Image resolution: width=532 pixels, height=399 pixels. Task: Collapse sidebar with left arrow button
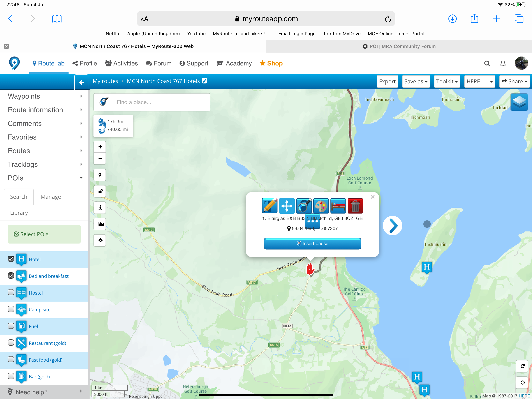(x=82, y=82)
